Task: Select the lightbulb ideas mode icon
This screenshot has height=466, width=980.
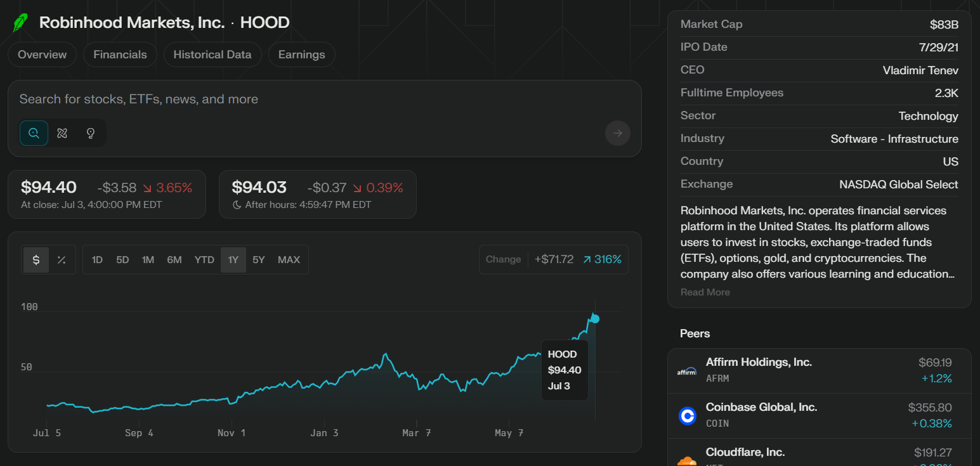Action: pos(91,133)
